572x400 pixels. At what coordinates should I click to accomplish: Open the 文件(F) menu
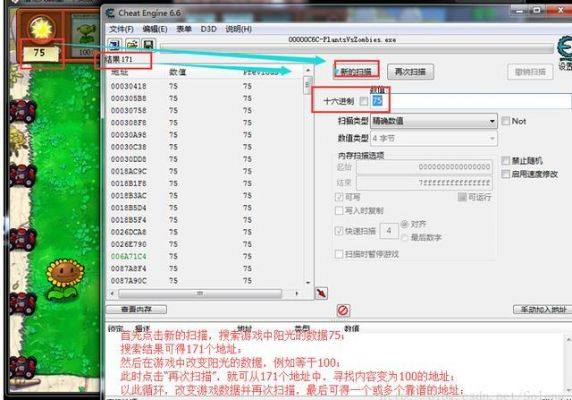tap(121, 29)
